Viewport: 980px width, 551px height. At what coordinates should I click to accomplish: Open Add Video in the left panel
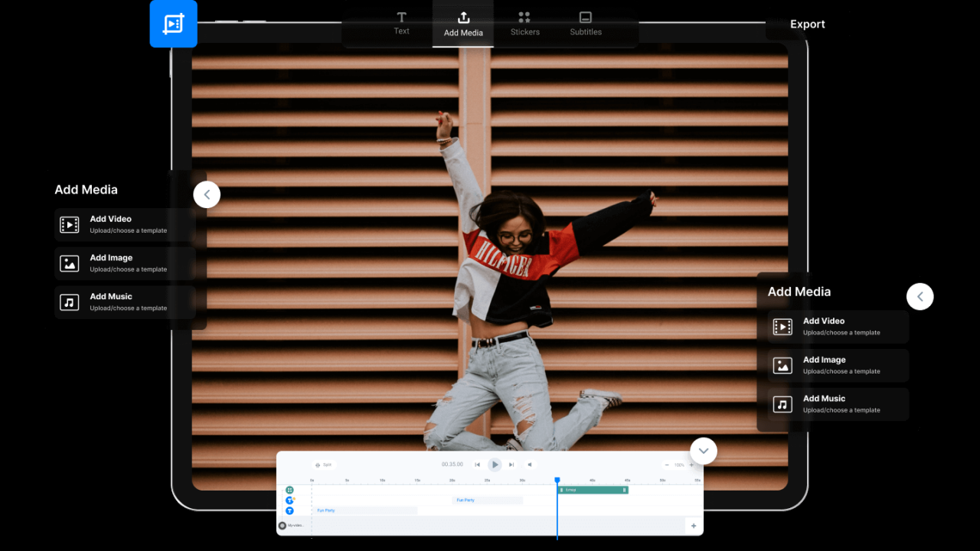tap(107, 224)
